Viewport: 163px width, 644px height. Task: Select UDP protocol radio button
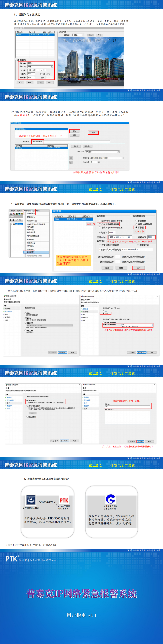103,313
